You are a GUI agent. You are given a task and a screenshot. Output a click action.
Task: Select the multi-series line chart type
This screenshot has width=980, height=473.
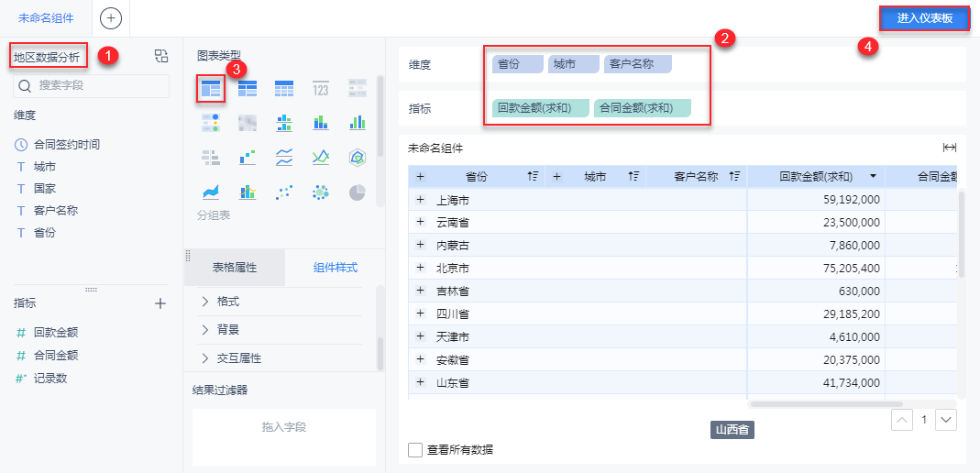tap(321, 158)
